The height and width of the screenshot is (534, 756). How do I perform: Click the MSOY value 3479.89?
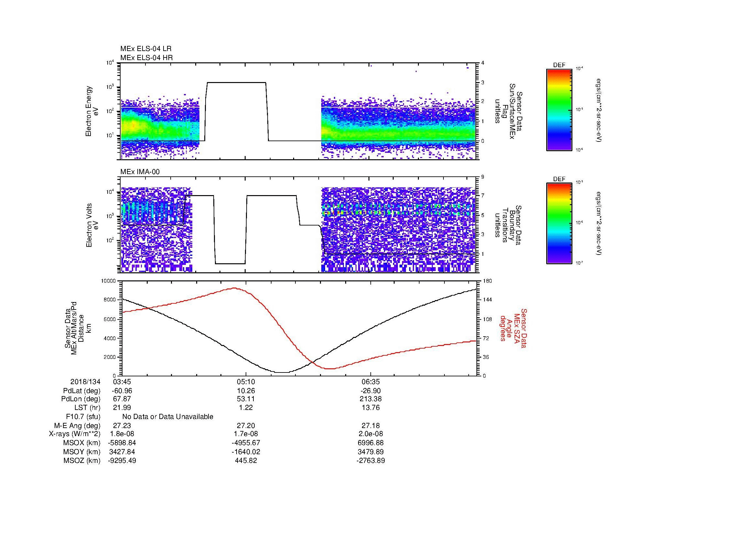(x=371, y=452)
